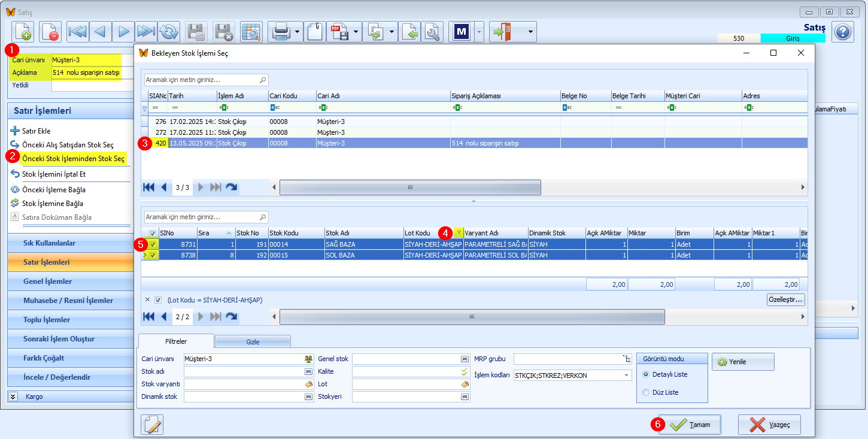This screenshot has height=439, width=868.
Task: Click the printer icon in the toolbar
Action: point(281,31)
